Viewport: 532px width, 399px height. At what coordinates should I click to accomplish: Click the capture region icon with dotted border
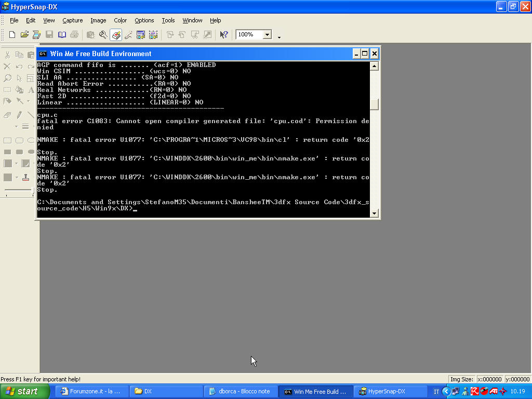point(153,35)
